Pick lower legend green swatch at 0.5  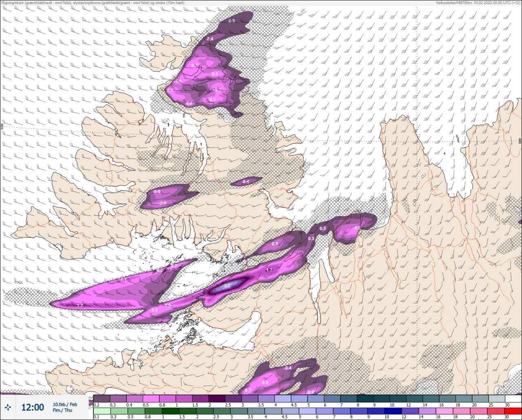coord(135,411)
